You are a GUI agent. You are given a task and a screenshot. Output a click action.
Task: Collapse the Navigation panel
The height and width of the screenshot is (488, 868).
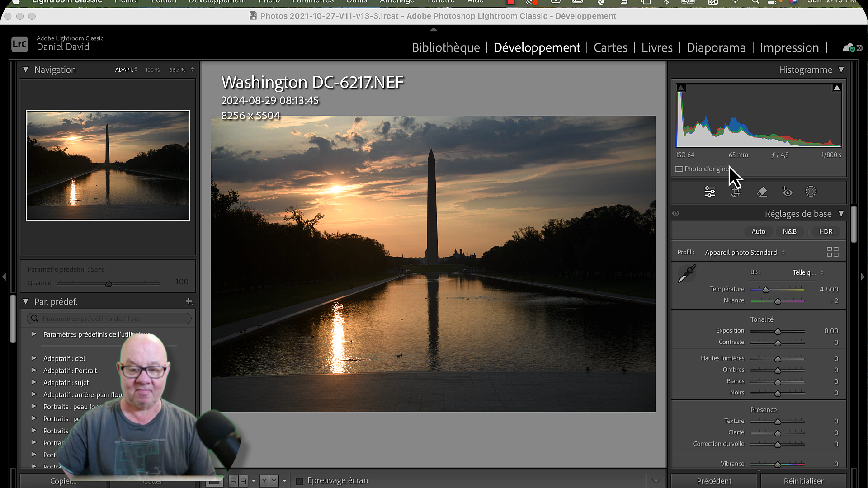(x=26, y=70)
